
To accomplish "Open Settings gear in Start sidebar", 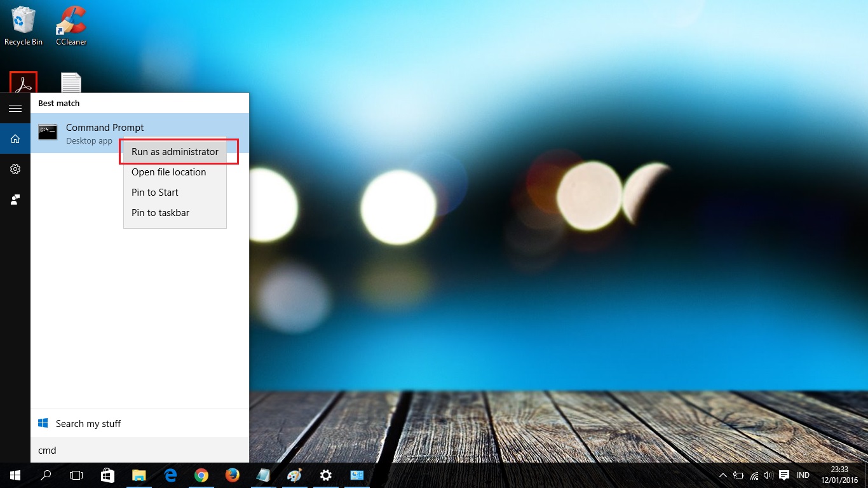I will click(x=15, y=168).
